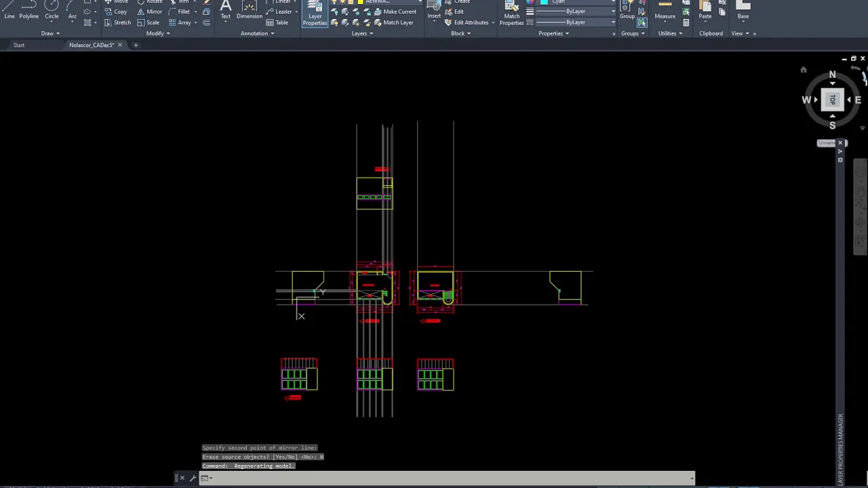Expand the Properties panel
868x488 pixels.
click(553, 33)
